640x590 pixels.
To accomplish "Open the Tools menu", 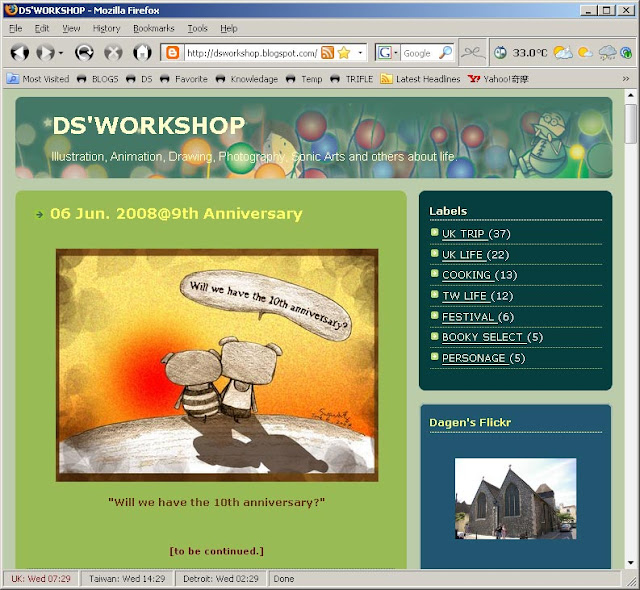I will (198, 28).
